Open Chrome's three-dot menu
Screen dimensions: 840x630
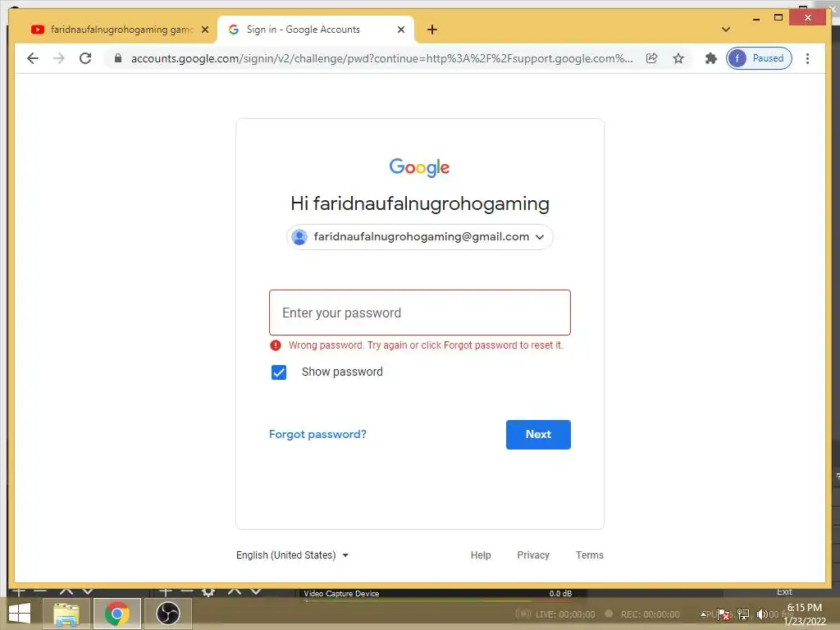pos(807,58)
